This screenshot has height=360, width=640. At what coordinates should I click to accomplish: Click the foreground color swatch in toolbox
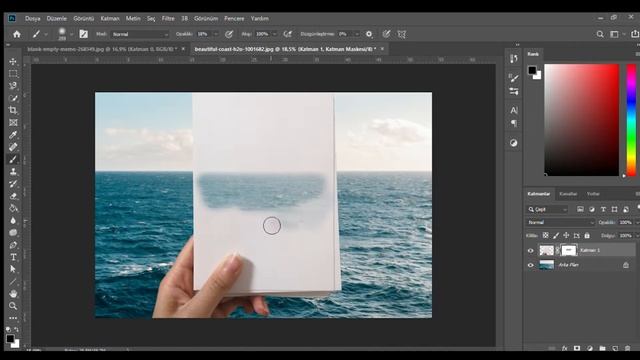10,338
